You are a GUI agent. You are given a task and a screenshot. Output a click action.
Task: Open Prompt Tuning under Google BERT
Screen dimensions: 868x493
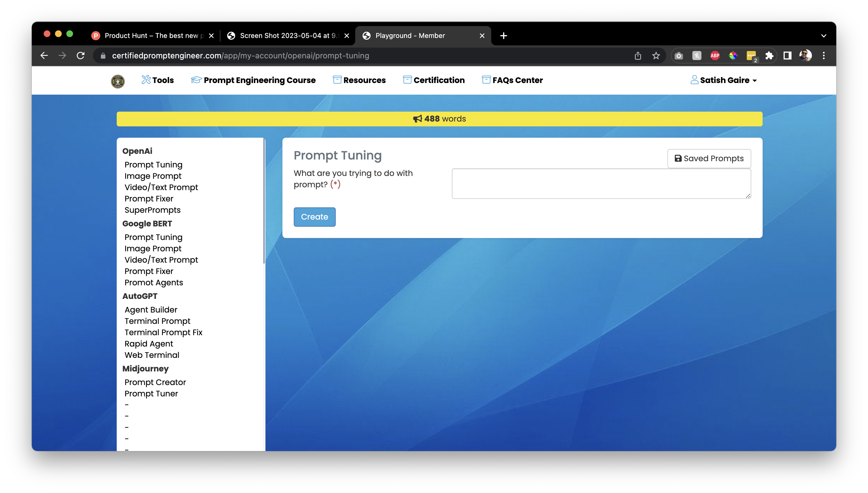(x=153, y=237)
